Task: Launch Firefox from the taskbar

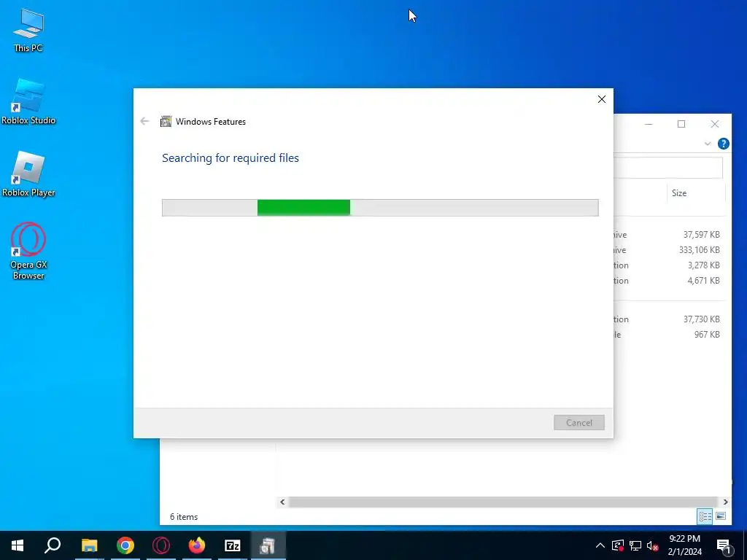Action: (x=197, y=545)
